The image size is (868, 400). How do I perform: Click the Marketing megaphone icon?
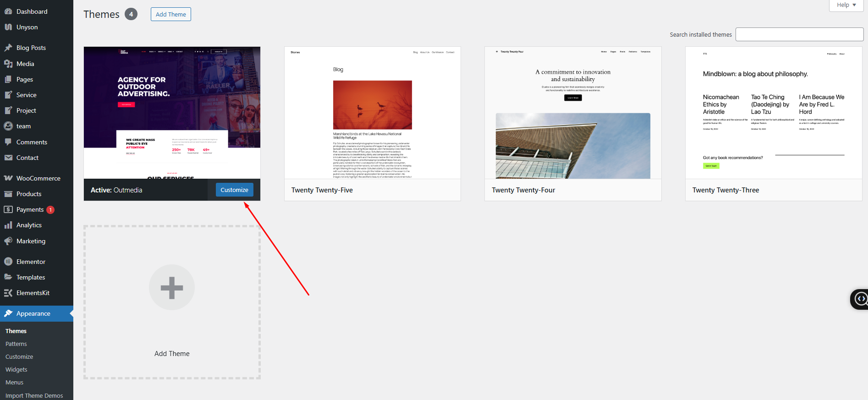8,241
